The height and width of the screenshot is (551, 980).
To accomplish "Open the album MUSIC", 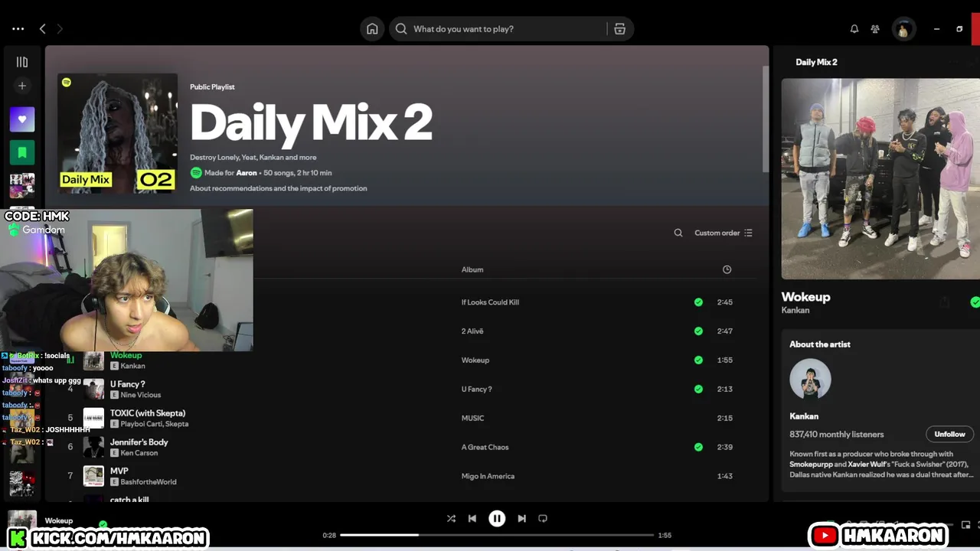I will tap(472, 418).
